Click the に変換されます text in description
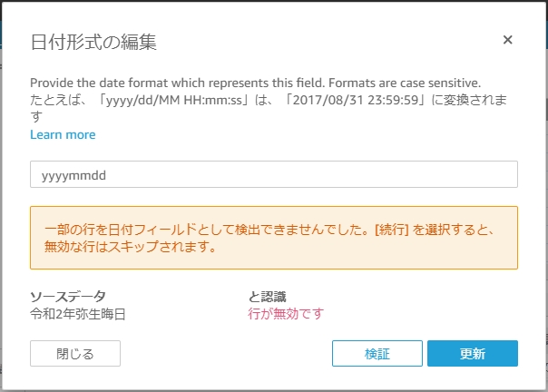Screen dimensions: 548x392 [x=469, y=100]
